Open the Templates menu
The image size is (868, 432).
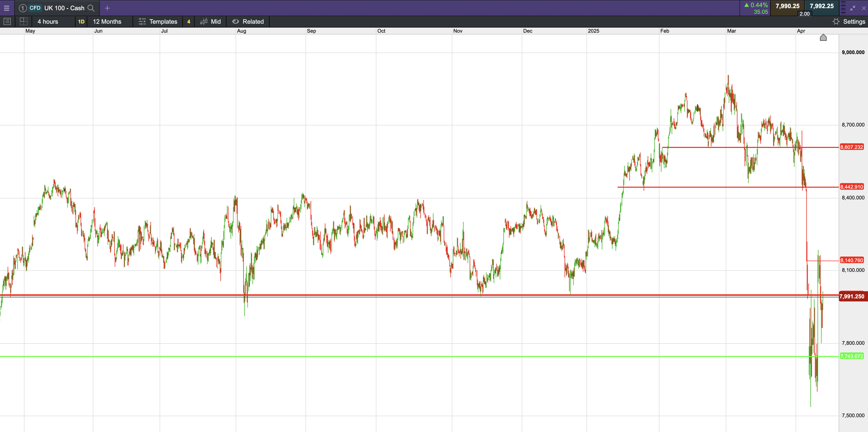pos(158,22)
